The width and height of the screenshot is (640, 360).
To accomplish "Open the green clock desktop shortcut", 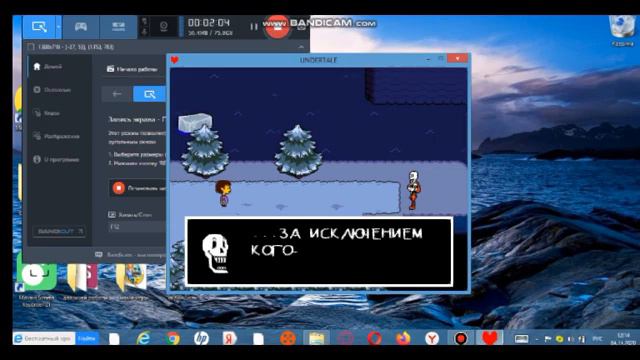I will click(x=36, y=286).
